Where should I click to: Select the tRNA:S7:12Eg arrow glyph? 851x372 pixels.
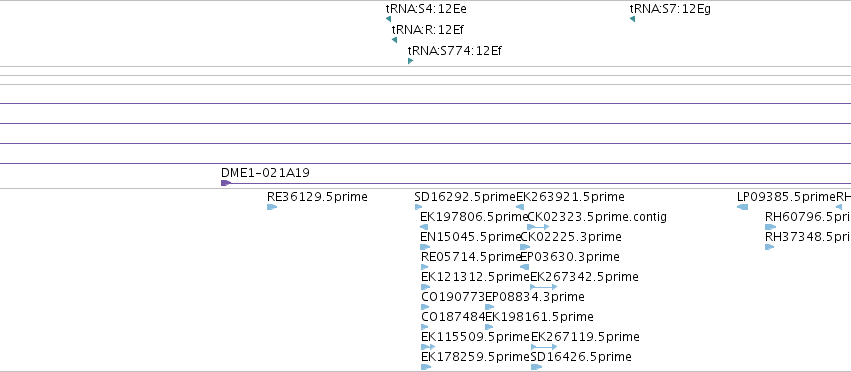[x=633, y=19]
